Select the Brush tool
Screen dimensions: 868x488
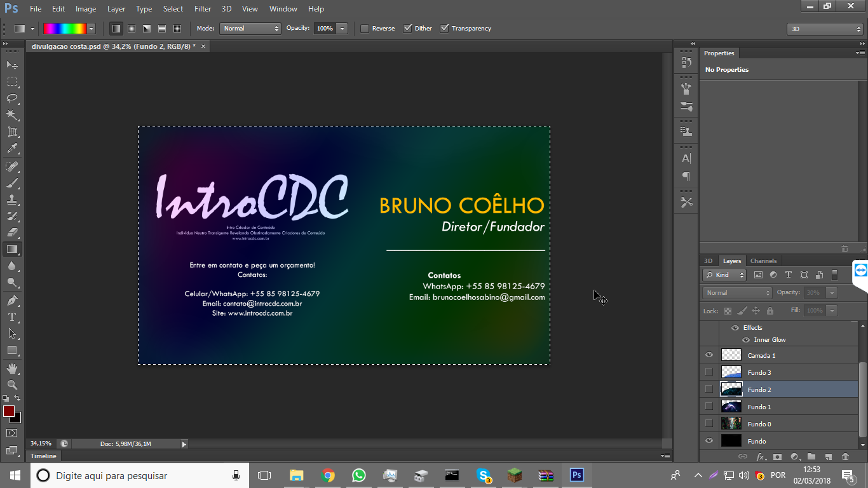12,183
